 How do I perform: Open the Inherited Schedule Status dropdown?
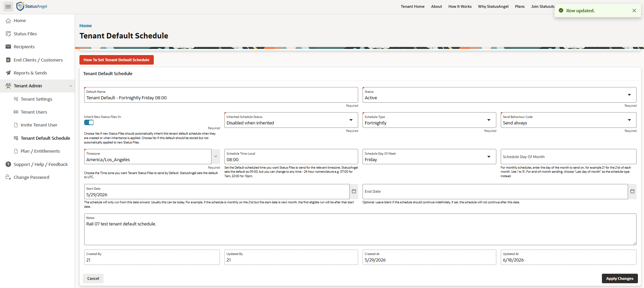pyautogui.click(x=291, y=120)
